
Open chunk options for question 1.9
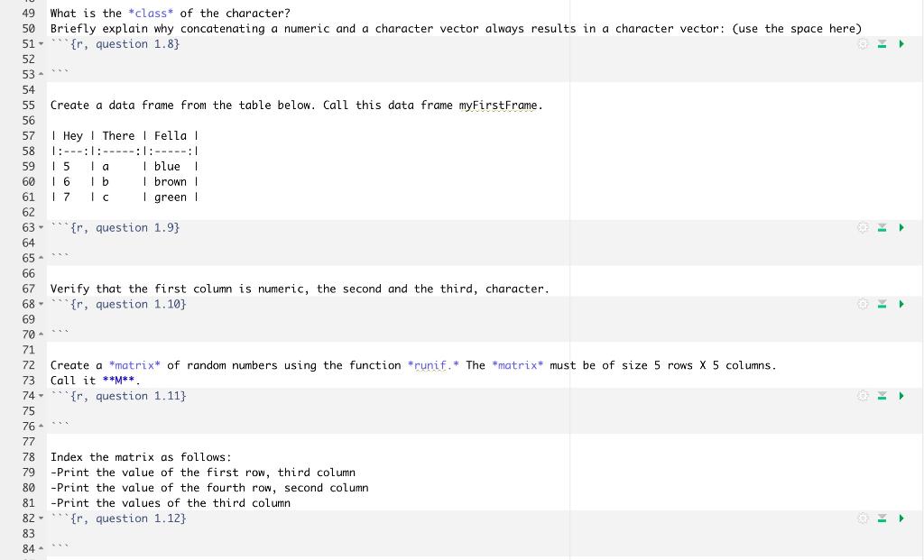click(863, 228)
